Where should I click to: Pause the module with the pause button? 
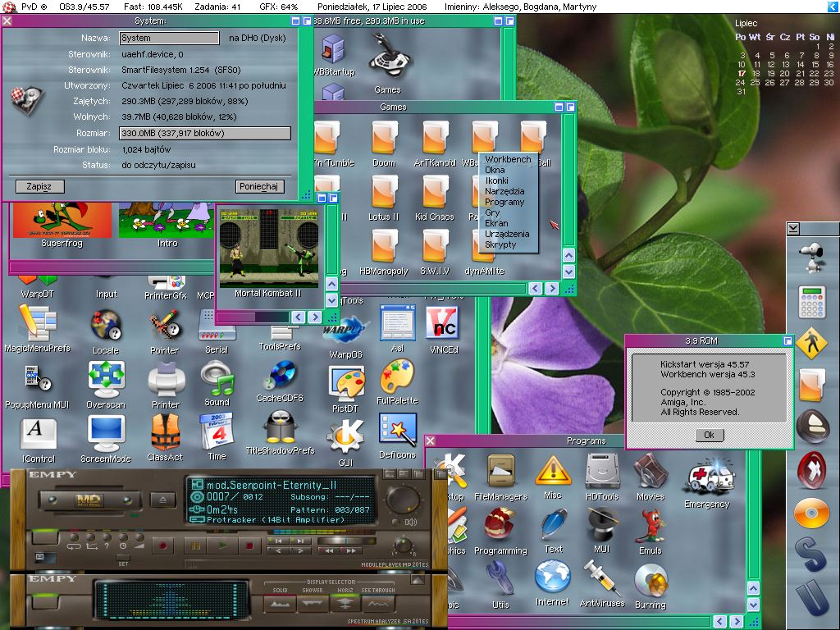click(195, 546)
